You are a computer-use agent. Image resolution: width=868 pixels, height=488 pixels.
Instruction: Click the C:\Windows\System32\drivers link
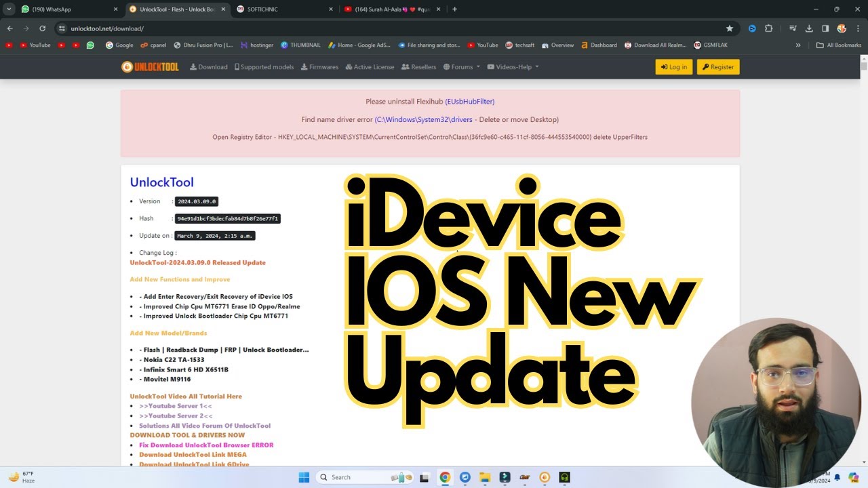[424, 119]
